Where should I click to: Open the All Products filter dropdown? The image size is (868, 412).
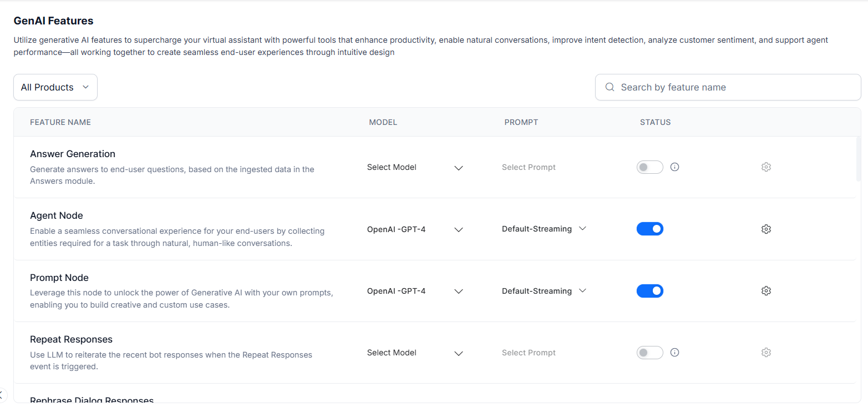(x=55, y=87)
